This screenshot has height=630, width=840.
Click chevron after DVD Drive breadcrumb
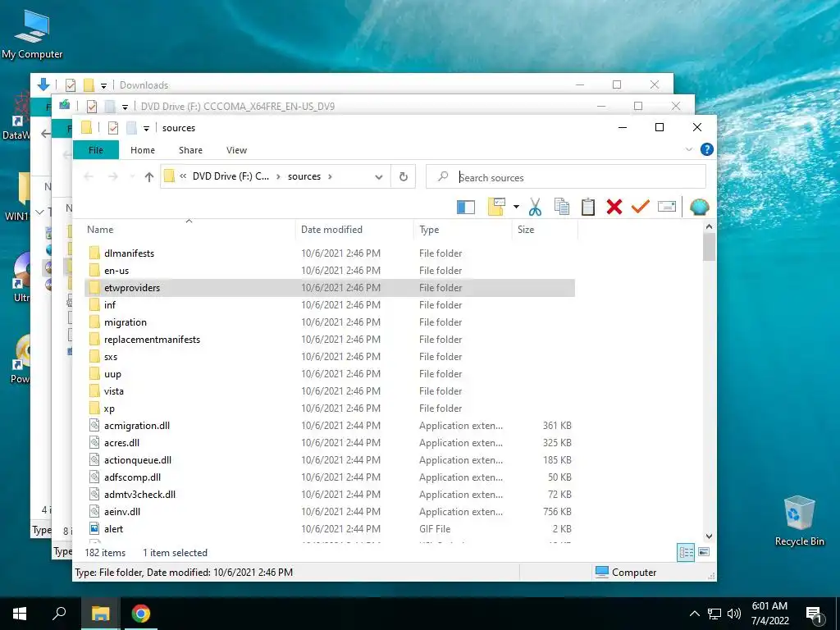[x=278, y=176]
